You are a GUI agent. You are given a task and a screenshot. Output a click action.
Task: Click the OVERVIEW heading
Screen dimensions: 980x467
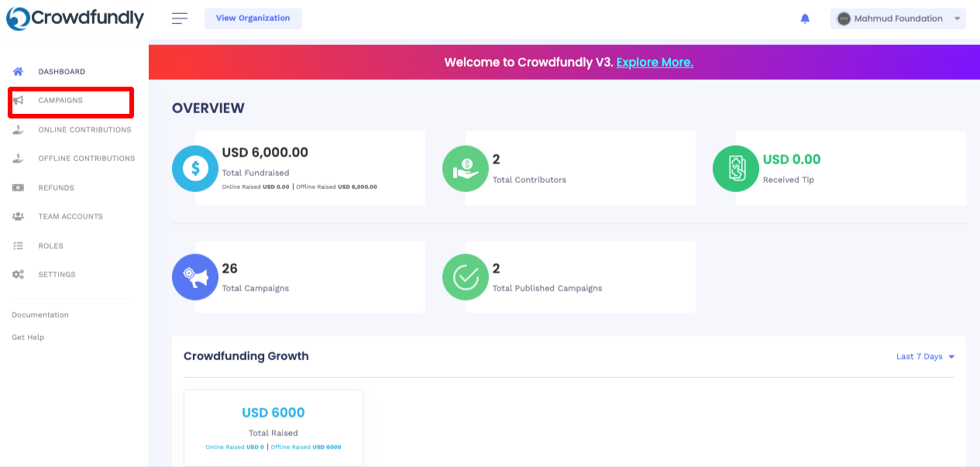click(208, 108)
